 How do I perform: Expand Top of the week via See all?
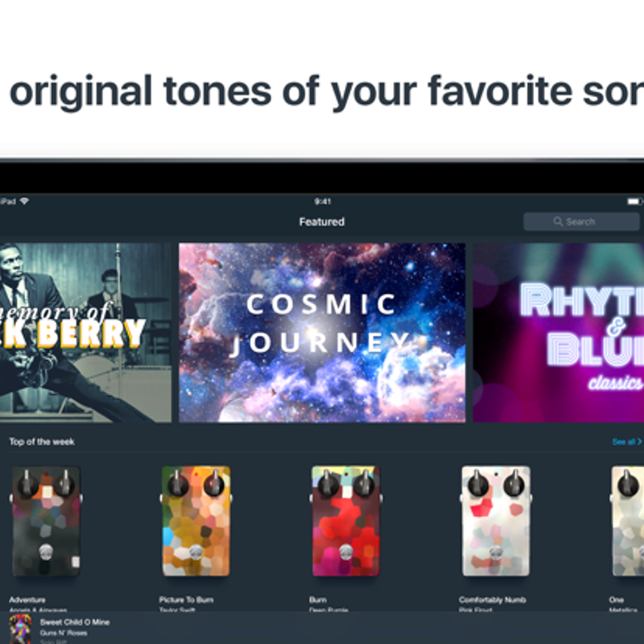click(x=627, y=442)
